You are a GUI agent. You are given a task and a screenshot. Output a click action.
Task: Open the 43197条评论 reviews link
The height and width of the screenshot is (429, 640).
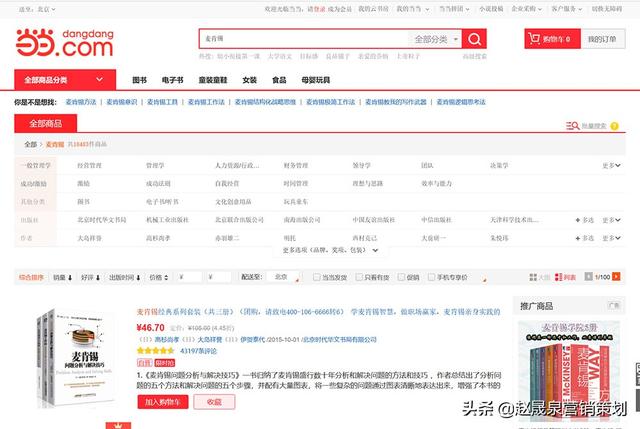pyautogui.click(x=198, y=351)
